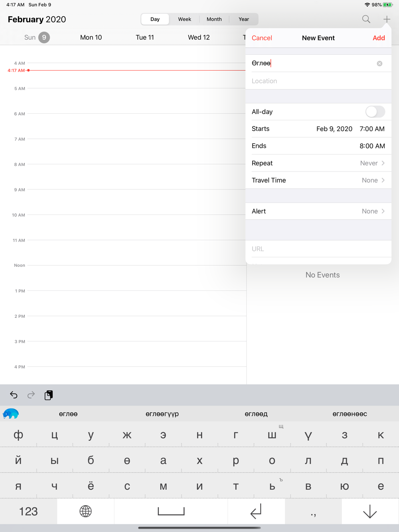Tap the ж key
The width and height of the screenshot is (399, 532).
click(x=127, y=435)
